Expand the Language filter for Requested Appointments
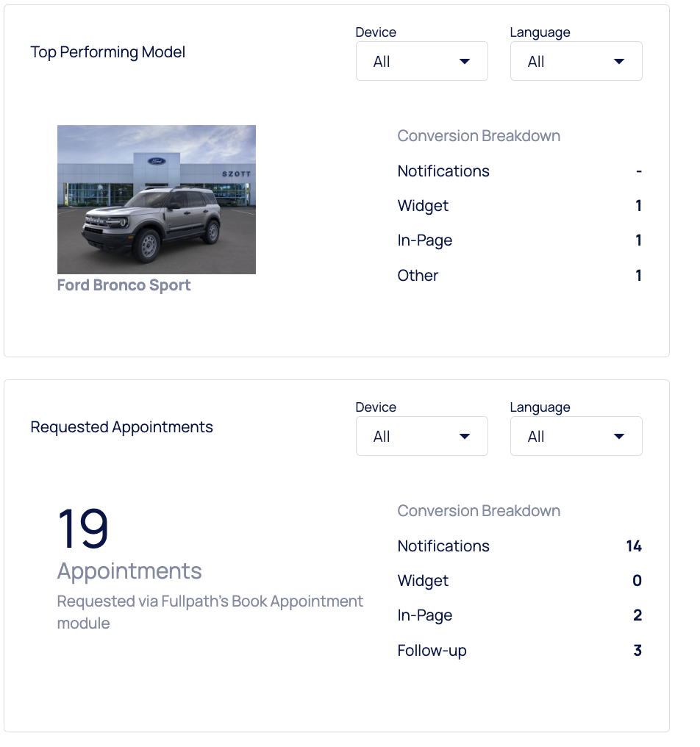This screenshot has height=747, width=700. 576,436
